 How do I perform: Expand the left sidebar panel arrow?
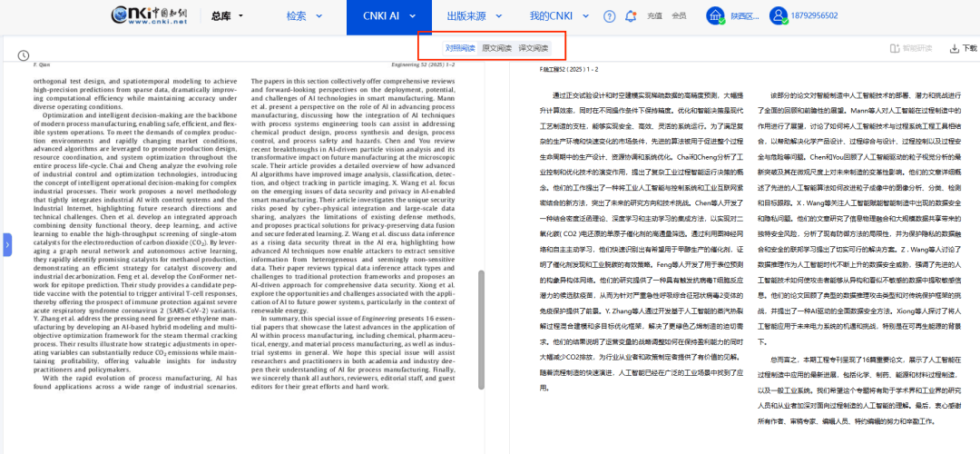click(6, 244)
